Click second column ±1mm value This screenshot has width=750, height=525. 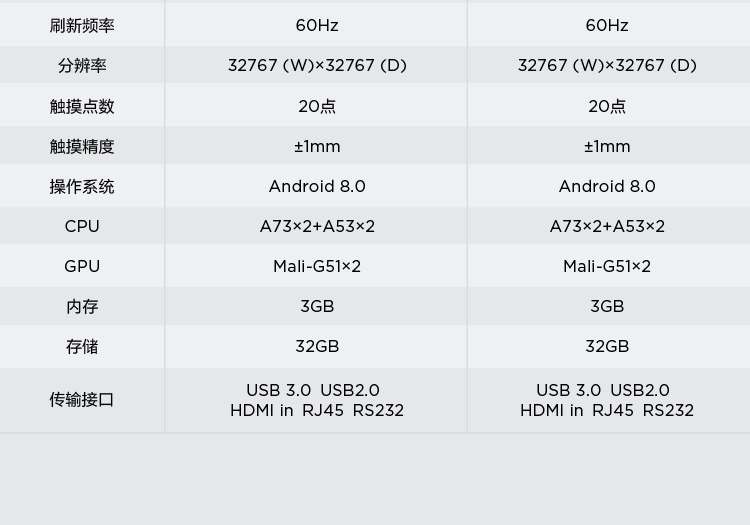(607, 146)
